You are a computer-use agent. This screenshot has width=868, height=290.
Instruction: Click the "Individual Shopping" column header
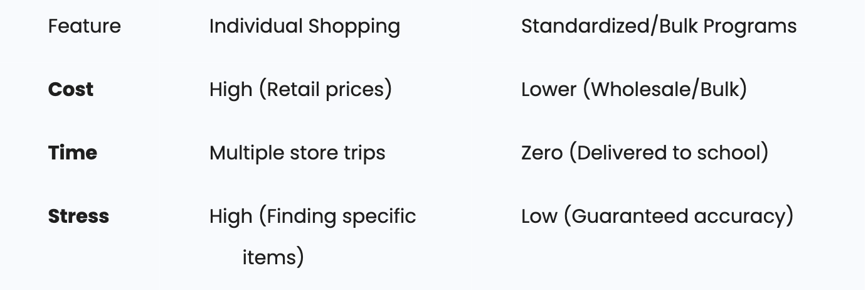(x=304, y=26)
